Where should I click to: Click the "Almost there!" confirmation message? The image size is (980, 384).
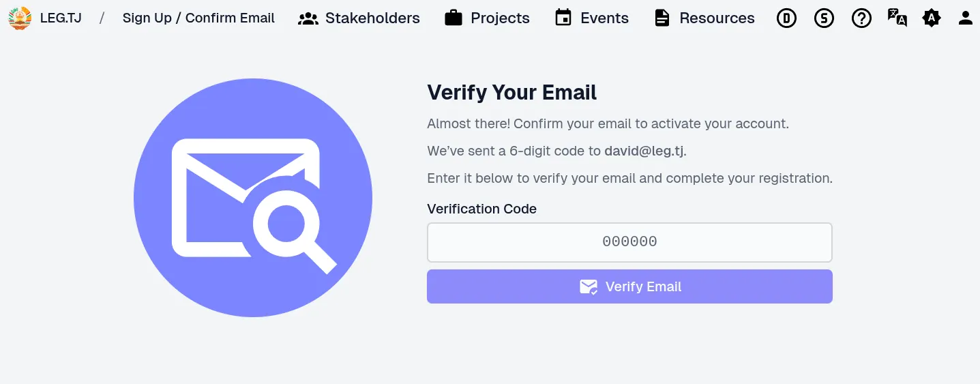[x=608, y=124]
